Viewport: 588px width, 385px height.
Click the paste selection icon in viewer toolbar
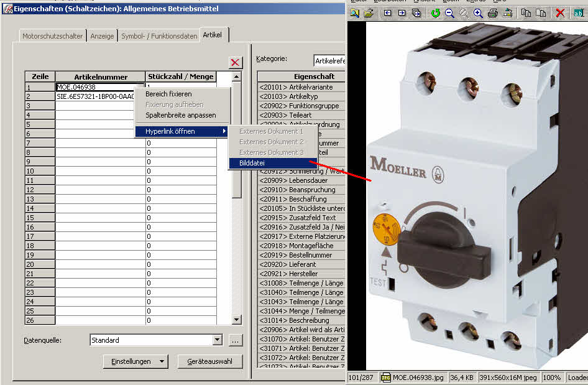541,13
